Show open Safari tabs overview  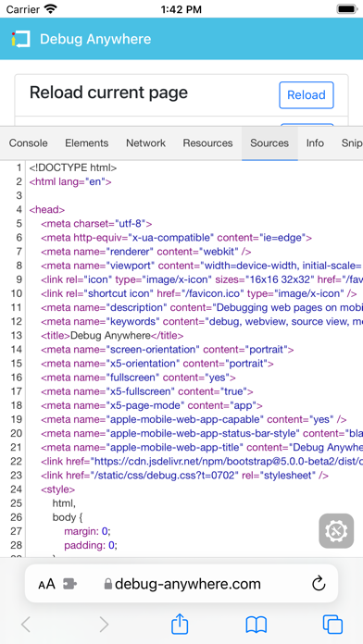332,625
